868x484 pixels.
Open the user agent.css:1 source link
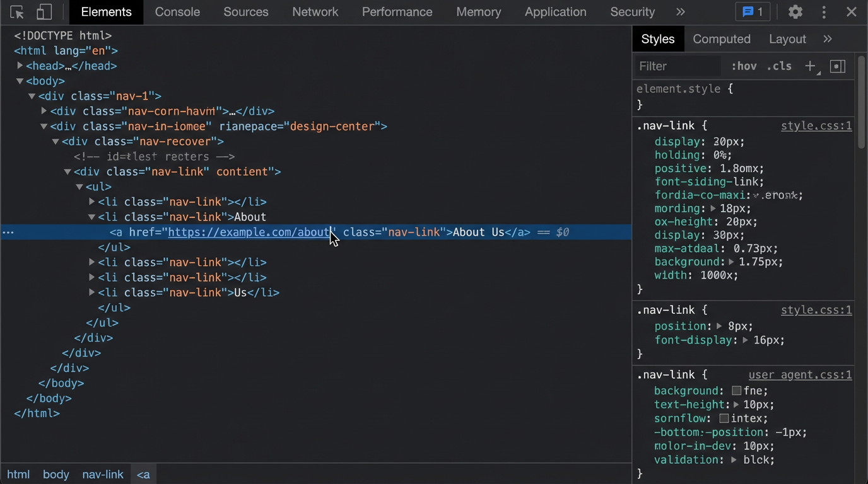(800, 375)
